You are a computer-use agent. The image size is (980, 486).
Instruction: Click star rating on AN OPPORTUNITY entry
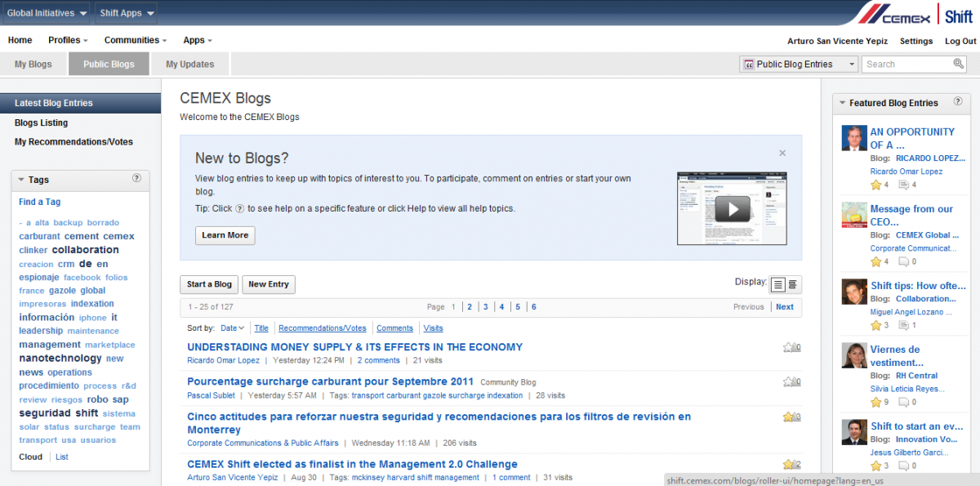(x=875, y=185)
